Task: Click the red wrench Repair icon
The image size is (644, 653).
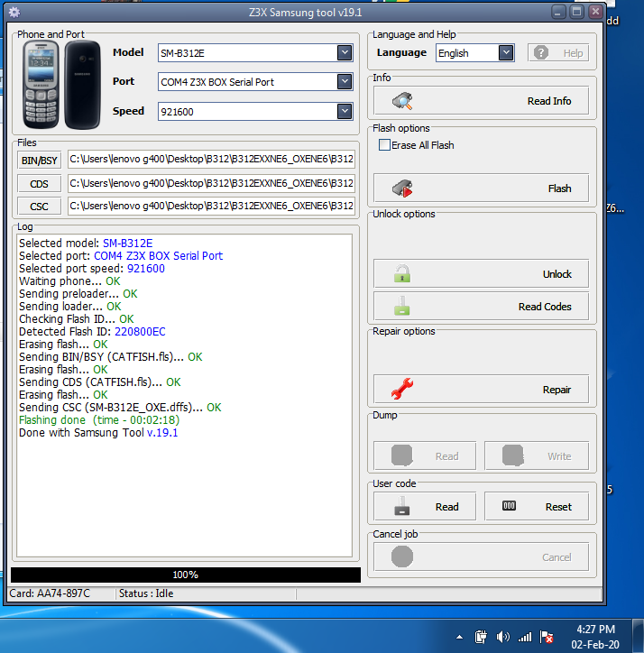Action: 402,389
